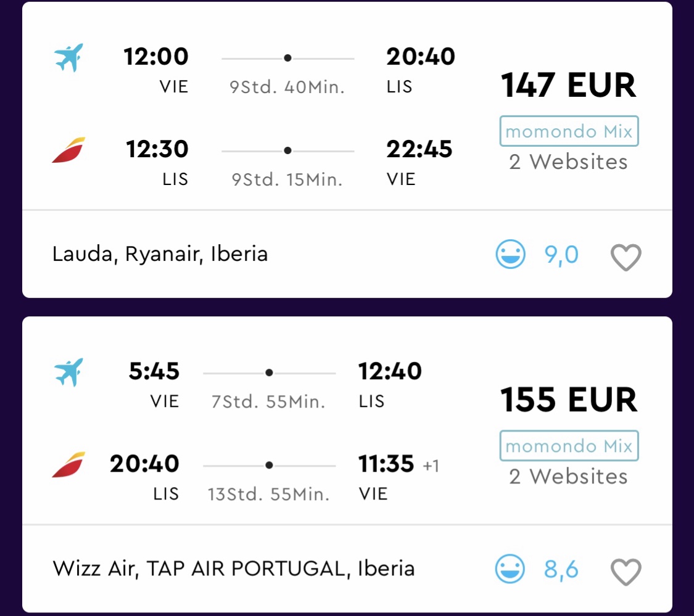
Task: Click the smiley rating icon beside 9,0
Action: (510, 255)
